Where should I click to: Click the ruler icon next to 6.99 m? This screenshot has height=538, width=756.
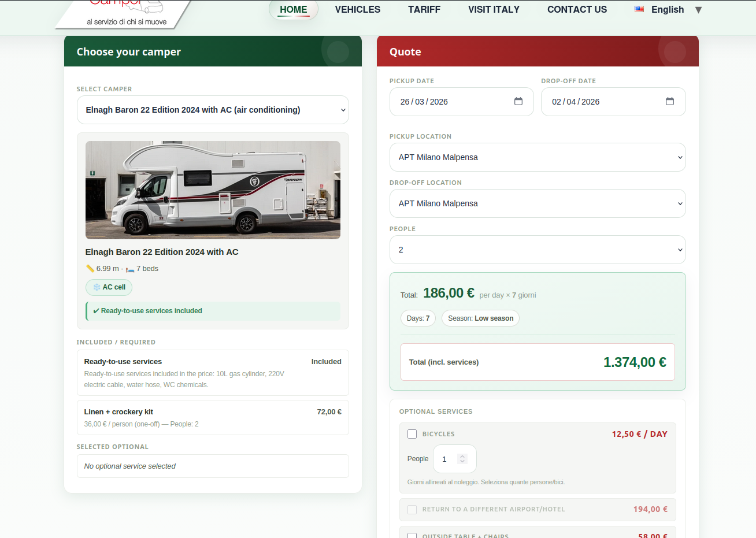click(91, 269)
